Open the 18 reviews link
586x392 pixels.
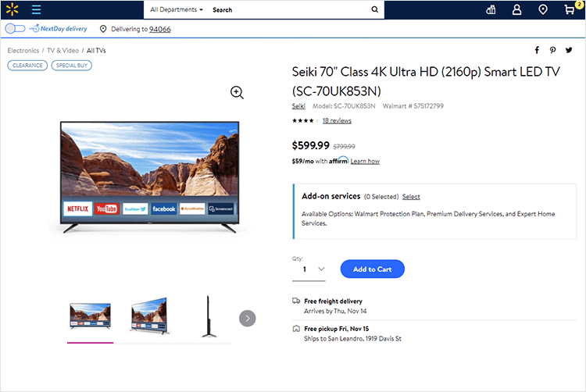337,120
